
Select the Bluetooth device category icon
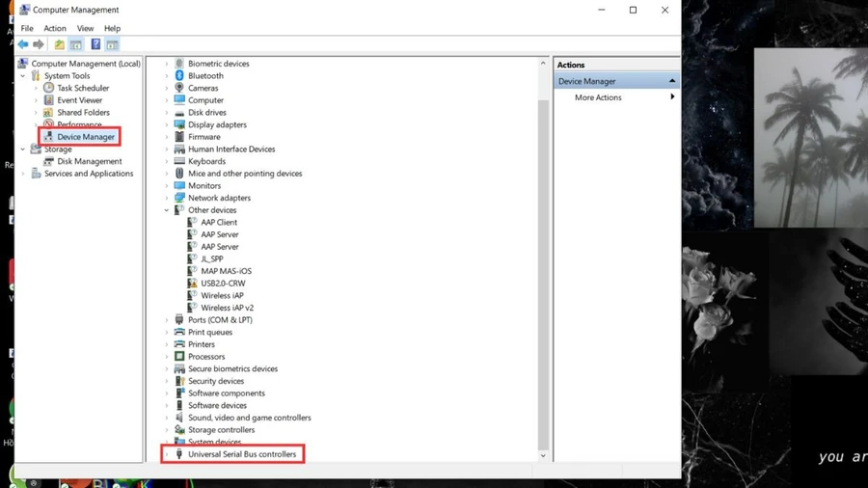179,76
